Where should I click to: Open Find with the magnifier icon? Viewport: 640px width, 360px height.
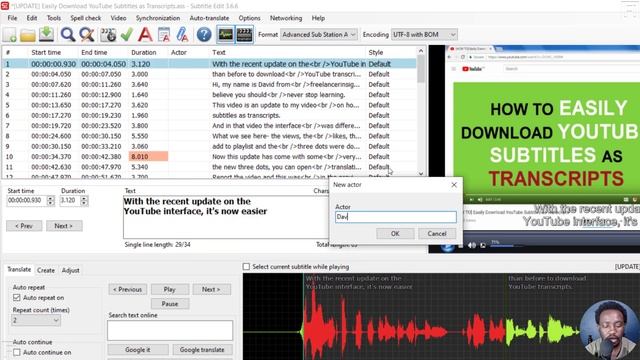(68, 35)
